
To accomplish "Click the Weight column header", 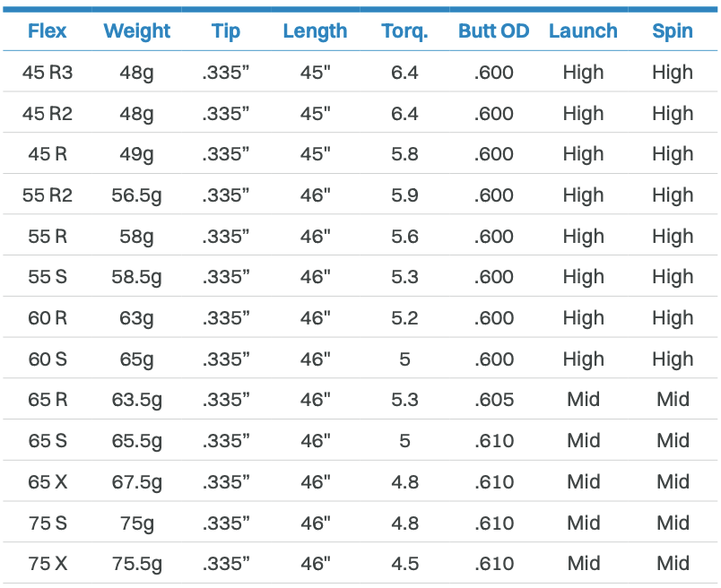I will pyautogui.click(x=136, y=31).
